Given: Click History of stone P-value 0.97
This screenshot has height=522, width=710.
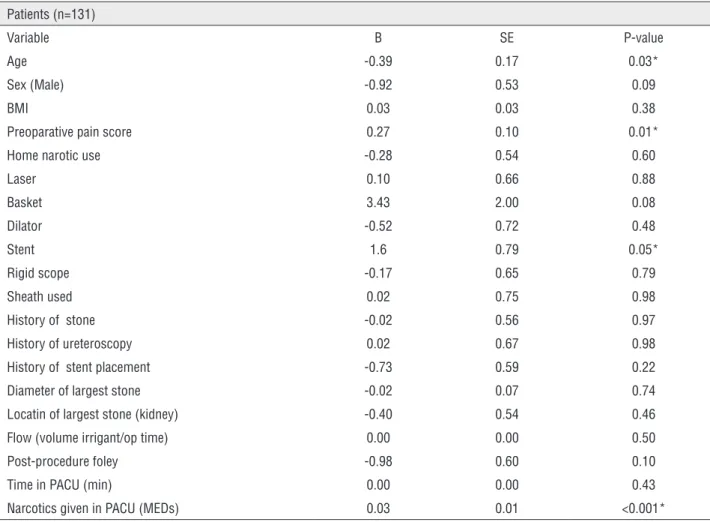Looking at the screenshot, I should tap(643, 320).
